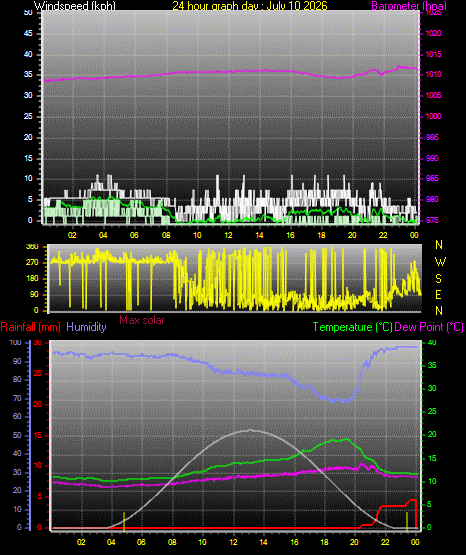Click barometer scale value '975'
This screenshot has width=466, height=555.
point(432,220)
